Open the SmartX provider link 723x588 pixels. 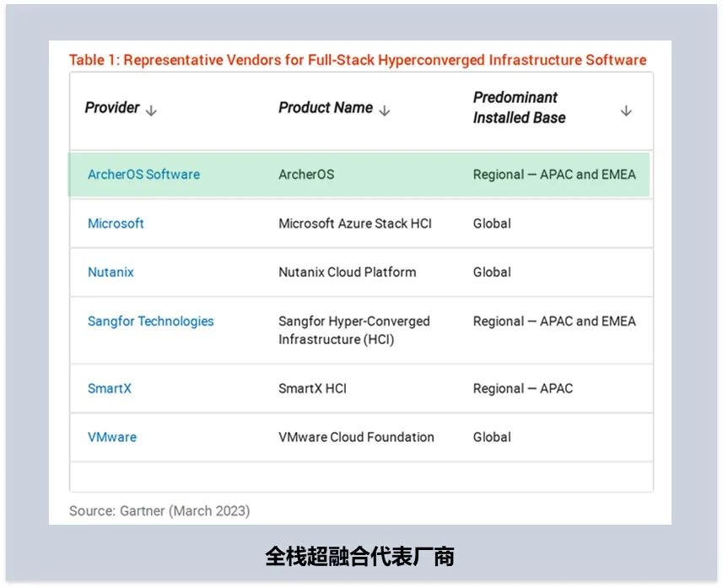pos(109,389)
